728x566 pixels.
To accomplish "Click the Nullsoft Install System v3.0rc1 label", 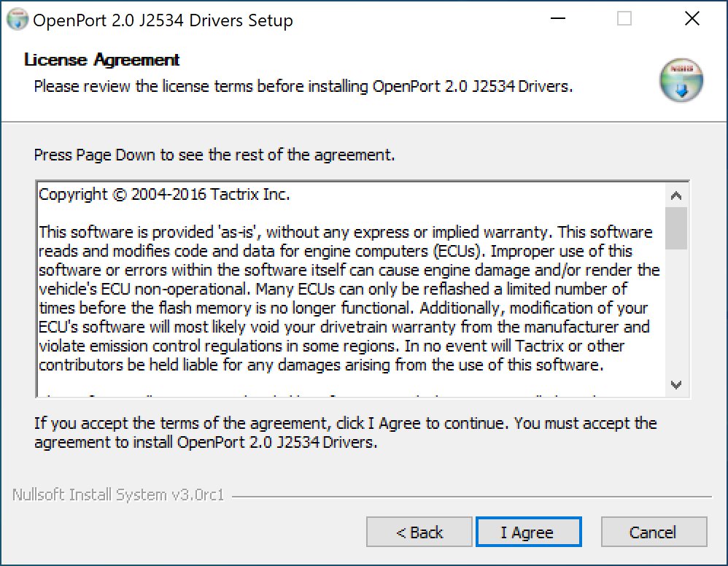I will pos(118,495).
